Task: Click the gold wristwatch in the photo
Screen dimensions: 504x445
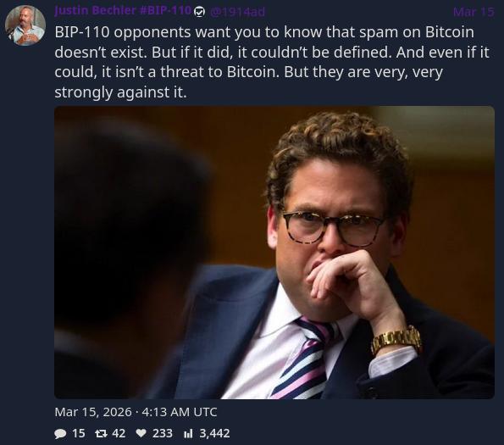Action: pyautogui.click(x=396, y=342)
